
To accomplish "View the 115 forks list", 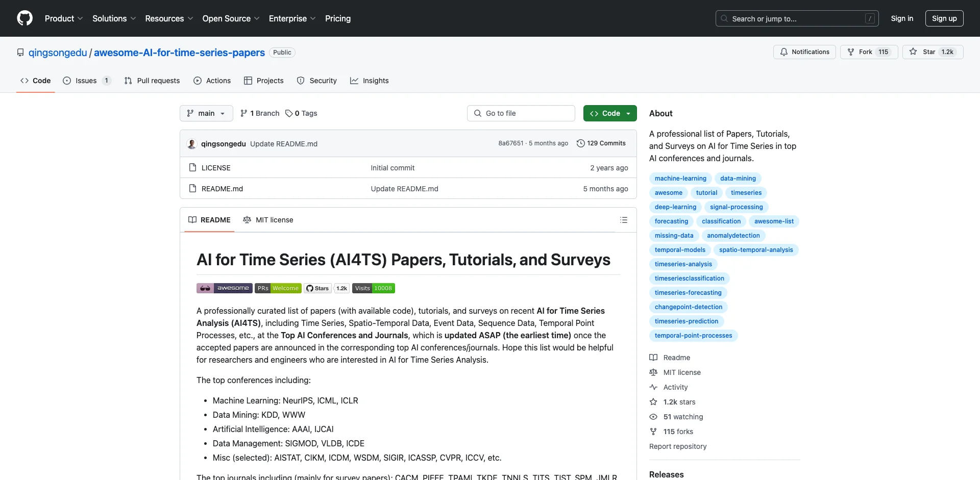I will pos(671,432).
